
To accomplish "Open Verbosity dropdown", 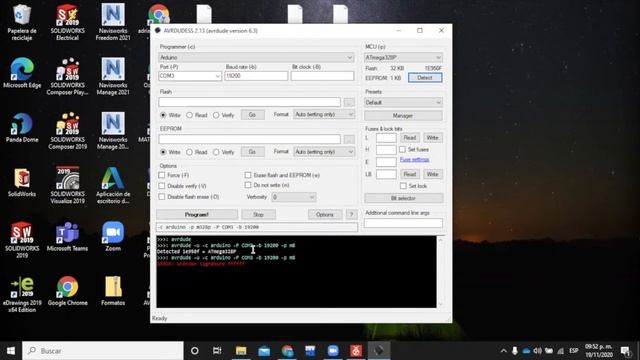I will 293,197.
